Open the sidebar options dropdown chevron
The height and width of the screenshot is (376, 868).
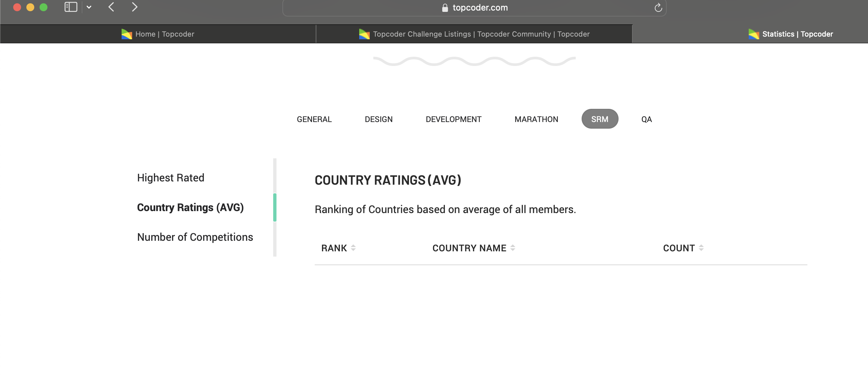(89, 7)
